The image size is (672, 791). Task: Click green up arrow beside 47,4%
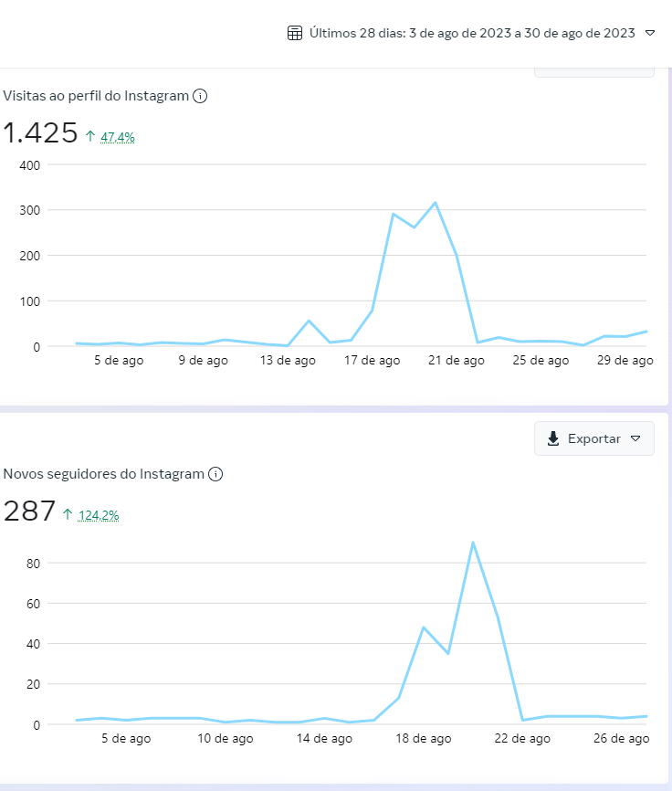coord(90,136)
